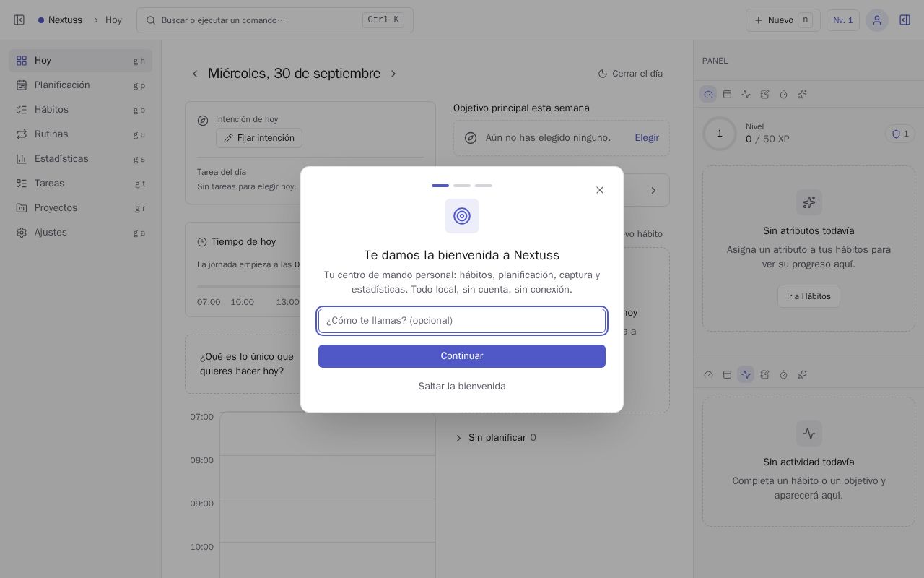Close the welcome dialog with the X
924x578 pixels.
point(600,190)
